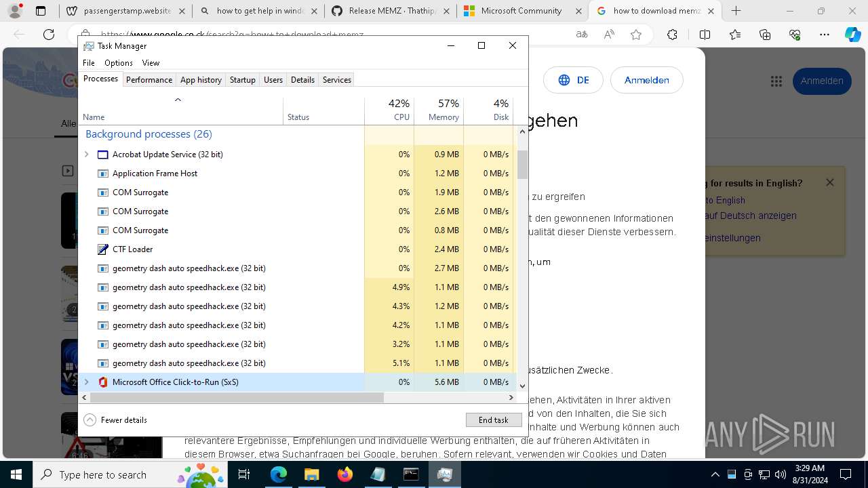Click Task Manager title bar icon

click(x=89, y=45)
